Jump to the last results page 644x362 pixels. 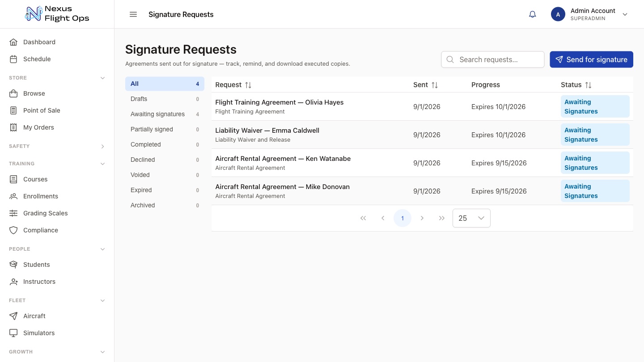[x=442, y=218]
